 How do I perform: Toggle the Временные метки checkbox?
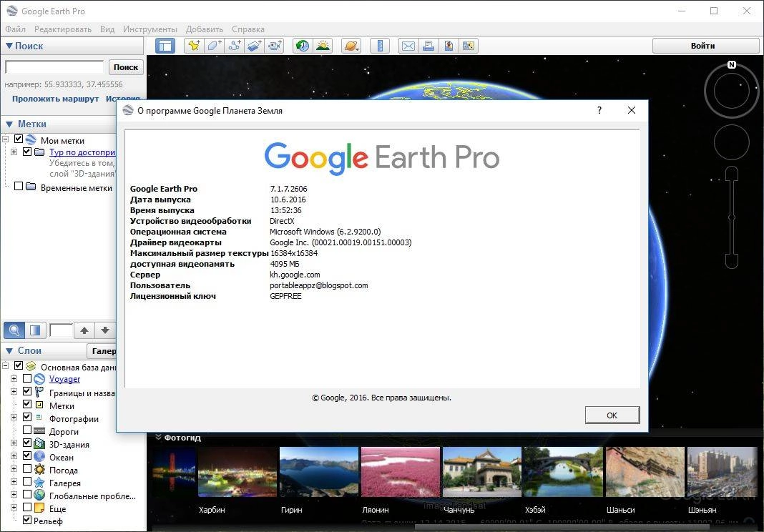(x=19, y=186)
